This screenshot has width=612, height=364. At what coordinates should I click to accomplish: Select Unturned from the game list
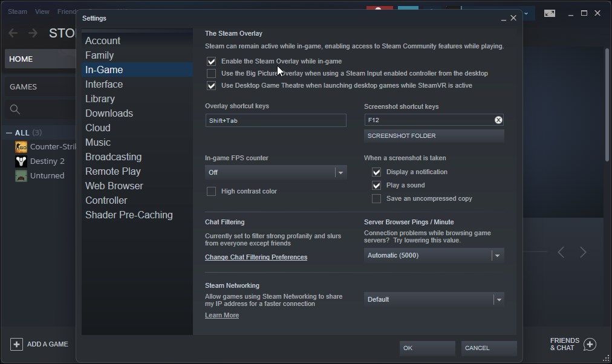[44, 175]
